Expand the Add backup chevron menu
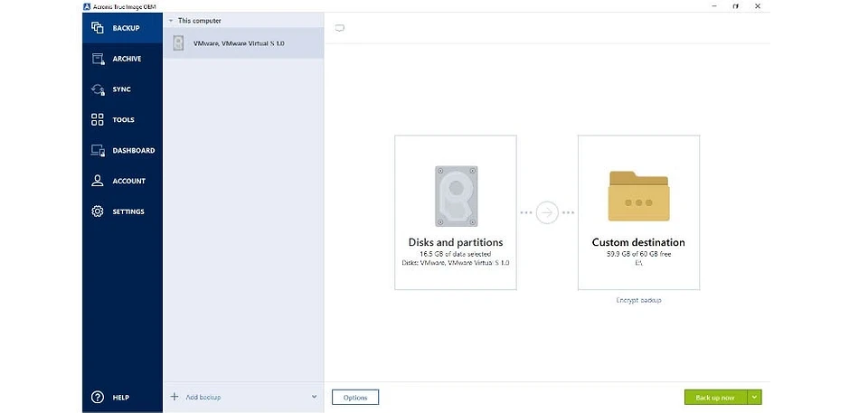Image resolution: width=868 pixels, height=413 pixels. coord(314,397)
